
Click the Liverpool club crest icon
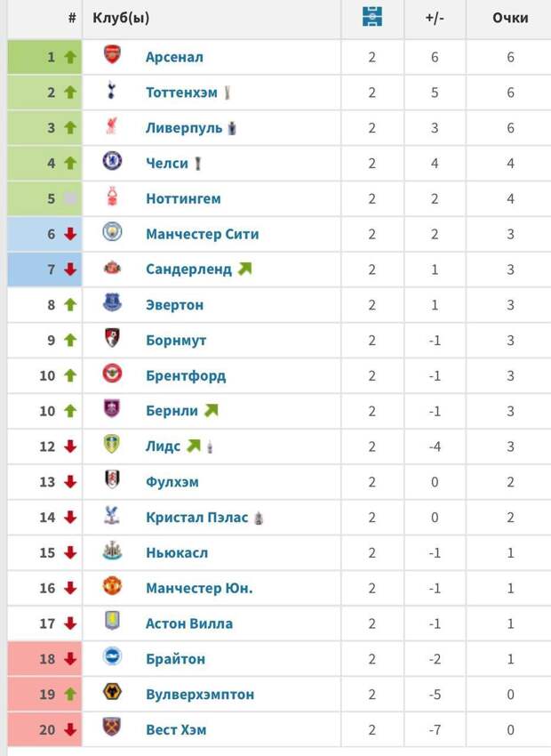[112, 126]
